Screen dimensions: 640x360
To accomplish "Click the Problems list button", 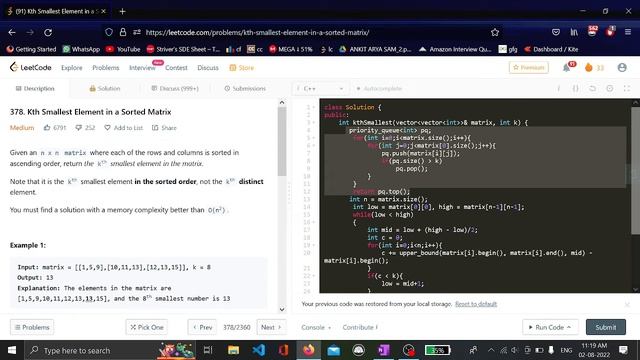I will [32, 327].
